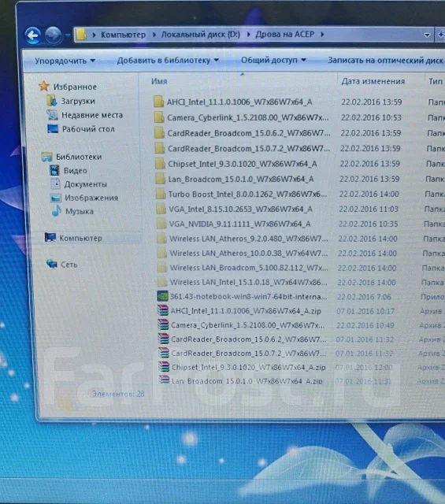Open the 'Упорядочить' menu
This screenshot has width=445, height=504.
(65, 61)
